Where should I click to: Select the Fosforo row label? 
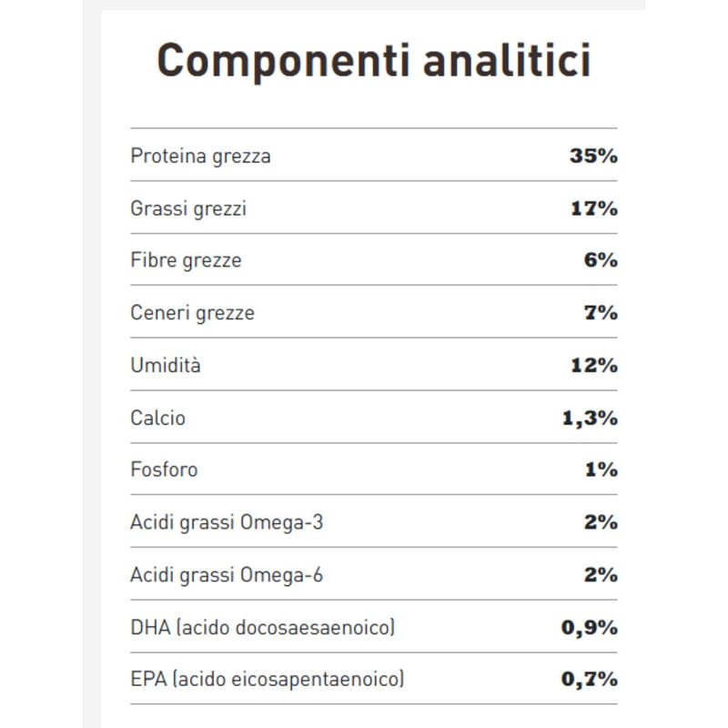[x=164, y=470]
